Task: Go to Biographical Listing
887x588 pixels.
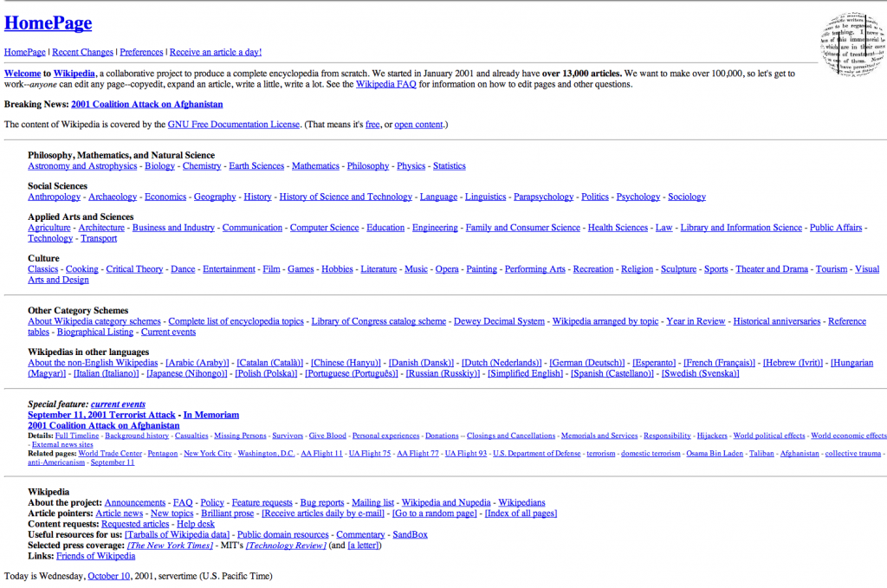Action: coord(95,332)
